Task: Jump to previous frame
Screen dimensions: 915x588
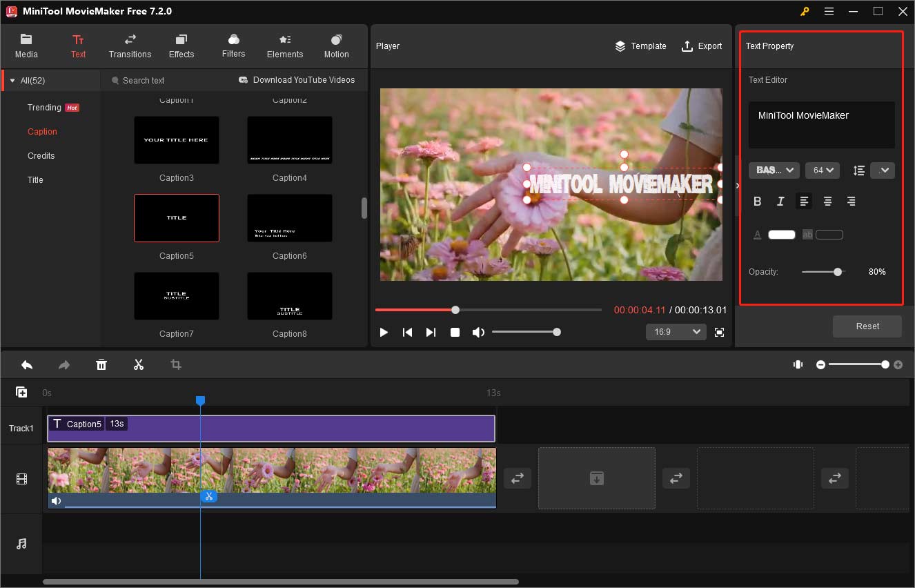Action: [407, 333]
